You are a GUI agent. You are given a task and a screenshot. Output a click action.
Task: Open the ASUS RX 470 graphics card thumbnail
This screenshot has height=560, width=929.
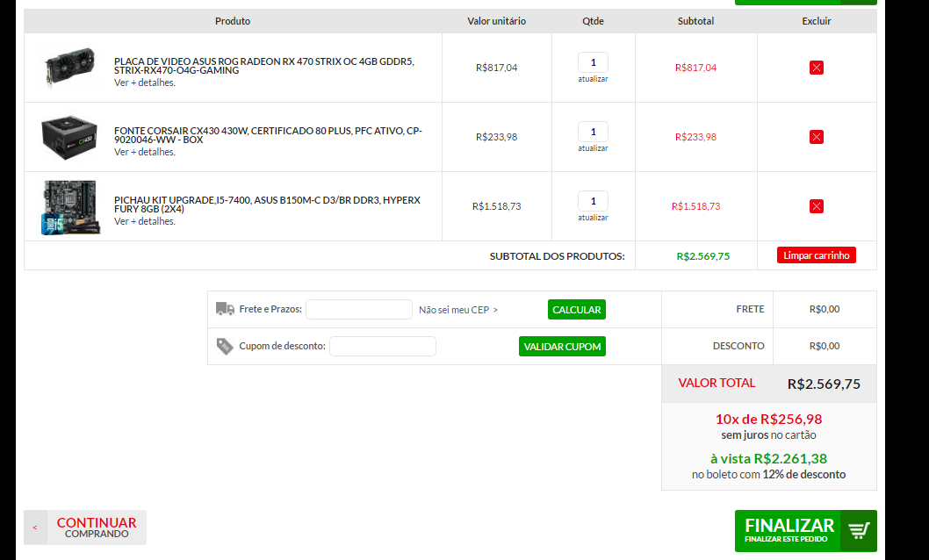(x=69, y=67)
